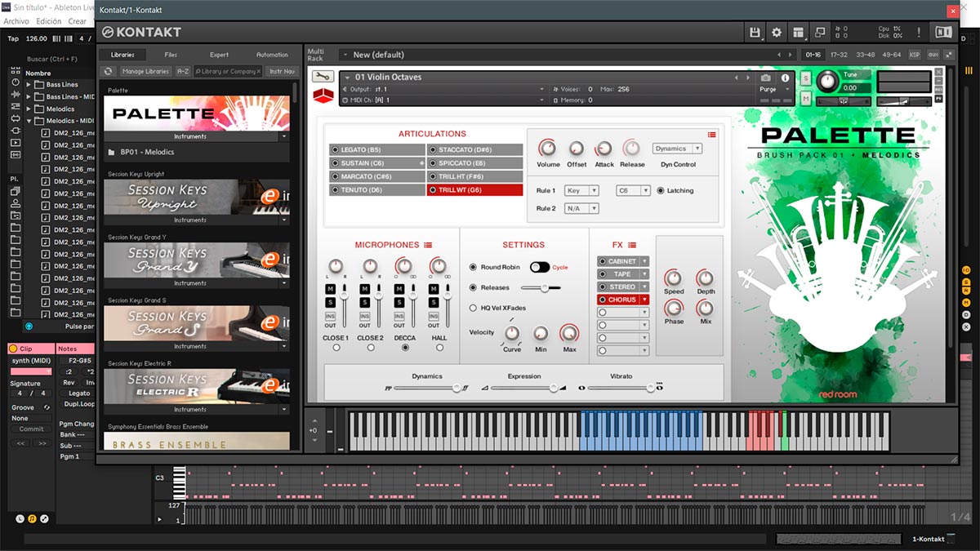This screenshot has height=551, width=980.
Task: Switch to the Files tab
Action: click(171, 55)
